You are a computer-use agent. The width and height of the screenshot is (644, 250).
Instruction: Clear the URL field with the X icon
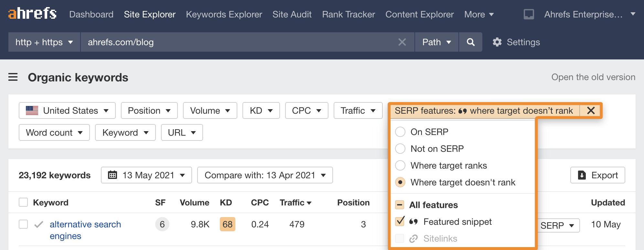coord(402,42)
